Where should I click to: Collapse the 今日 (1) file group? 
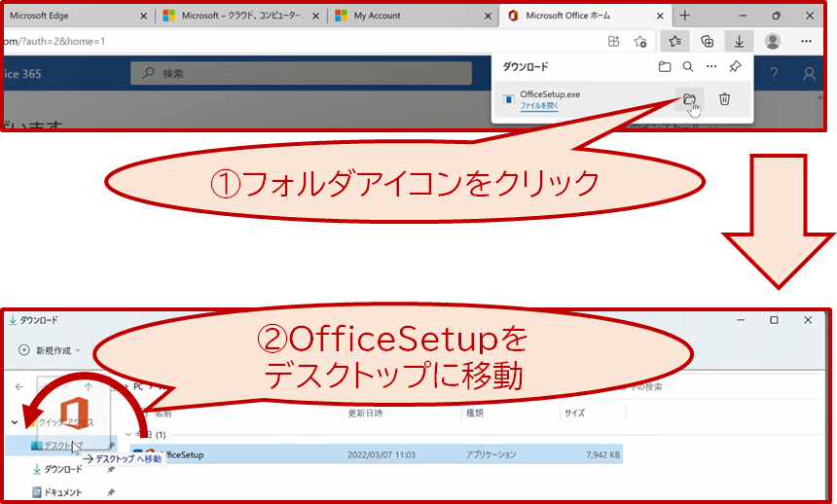click(x=128, y=435)
